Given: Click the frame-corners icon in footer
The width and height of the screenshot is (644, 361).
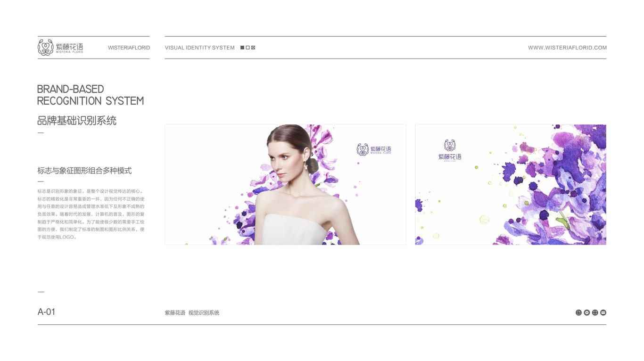Looking at the screenshot, I should [595, 312].
